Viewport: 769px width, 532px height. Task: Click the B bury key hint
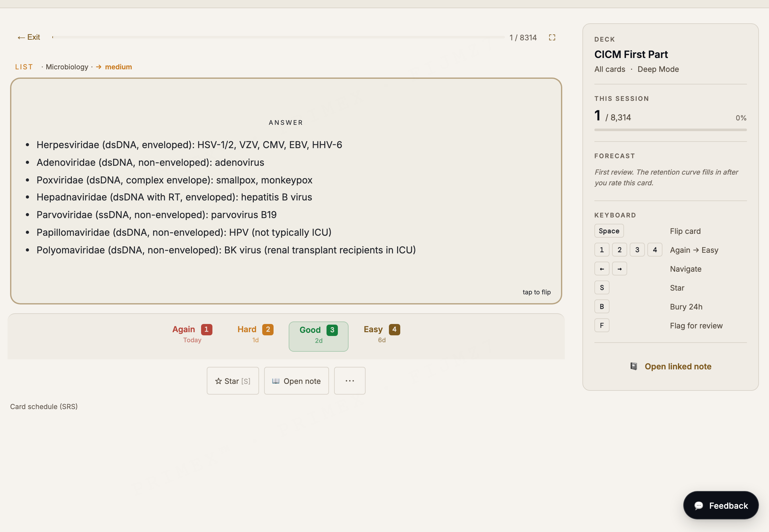[602, 306]
